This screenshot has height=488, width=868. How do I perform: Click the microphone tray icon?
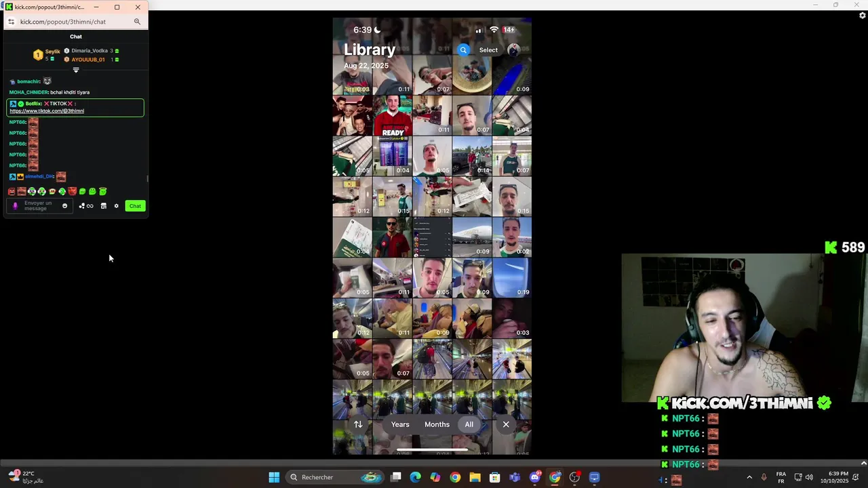pyautogui.click(x=764, y=477)
